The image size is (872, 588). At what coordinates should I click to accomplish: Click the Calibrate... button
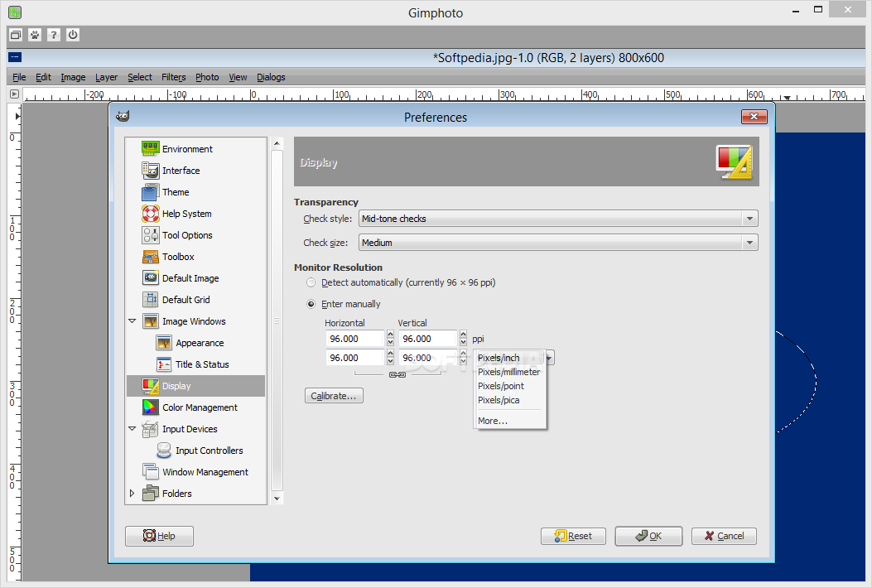pyautogui.click(x=334, y=396)
